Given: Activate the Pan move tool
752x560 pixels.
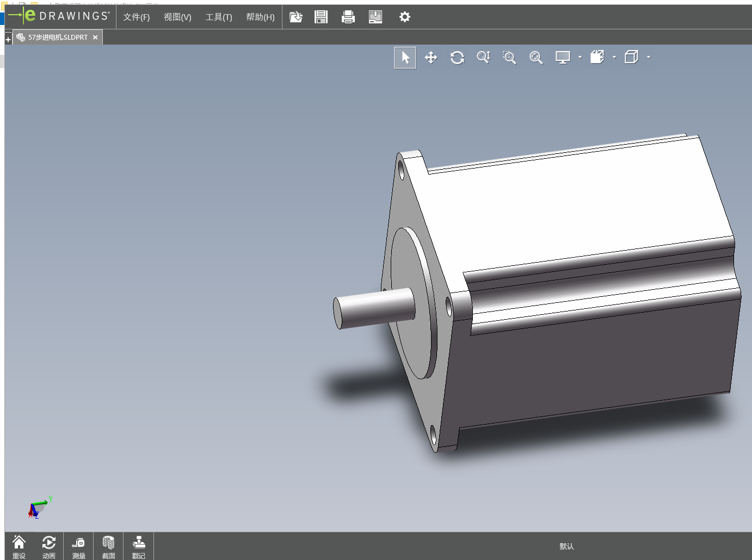Looking at the screenshot, I should [431, 58].
